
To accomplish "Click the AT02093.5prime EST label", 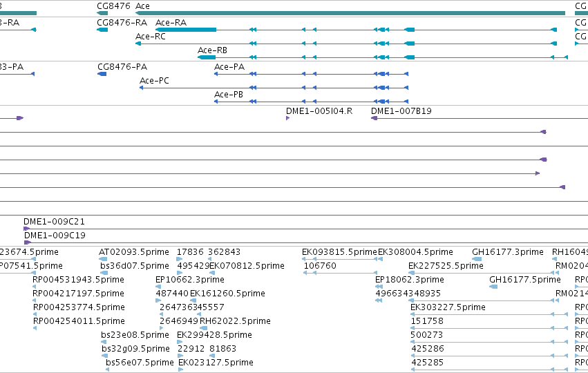I will click(134, 252).
